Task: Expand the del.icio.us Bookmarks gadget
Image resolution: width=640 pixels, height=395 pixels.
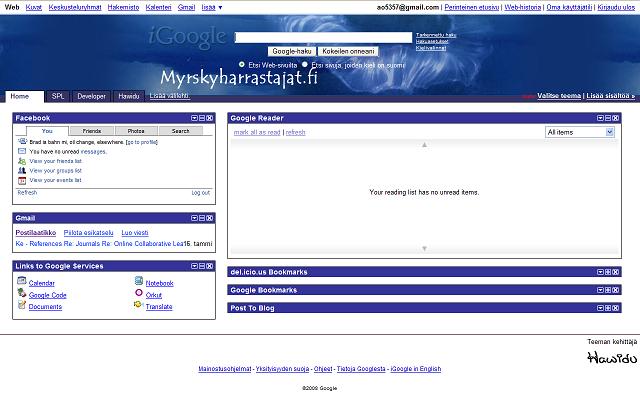Action: click(608, 272)
